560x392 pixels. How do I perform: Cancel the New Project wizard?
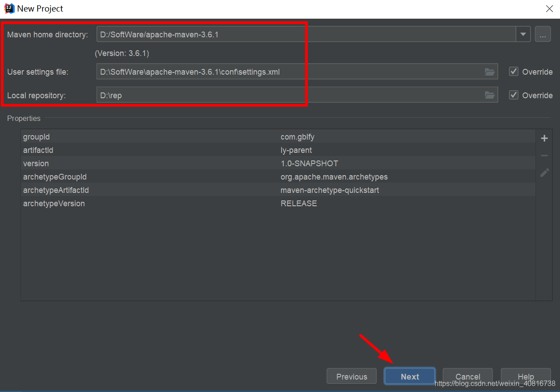point(467,376)
